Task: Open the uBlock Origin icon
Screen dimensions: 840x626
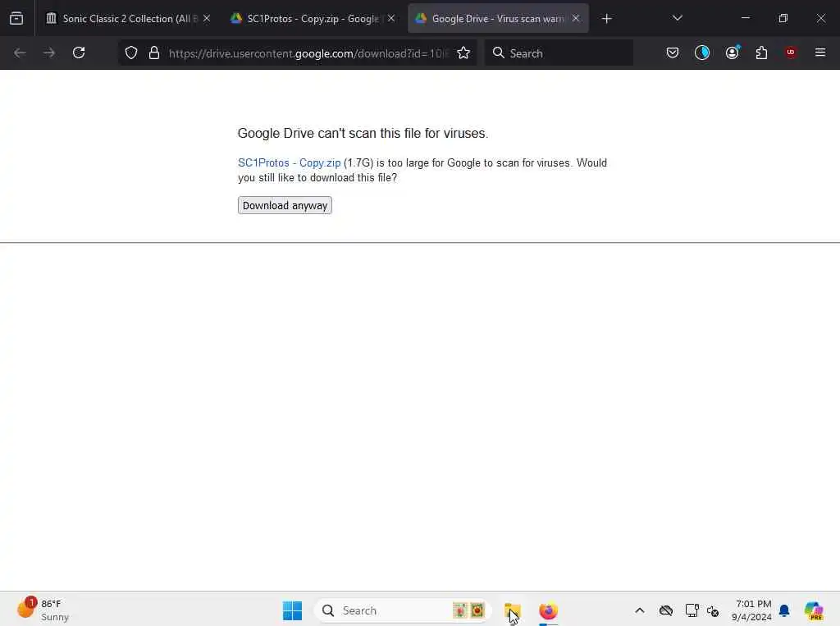Action: (x=791, y=53)
